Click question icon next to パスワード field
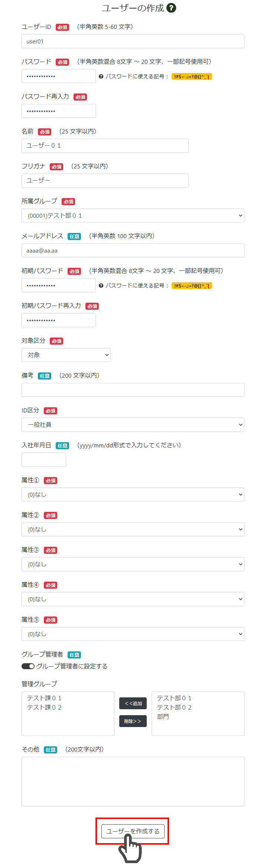260x868 pixels. [x=101, y=76]
